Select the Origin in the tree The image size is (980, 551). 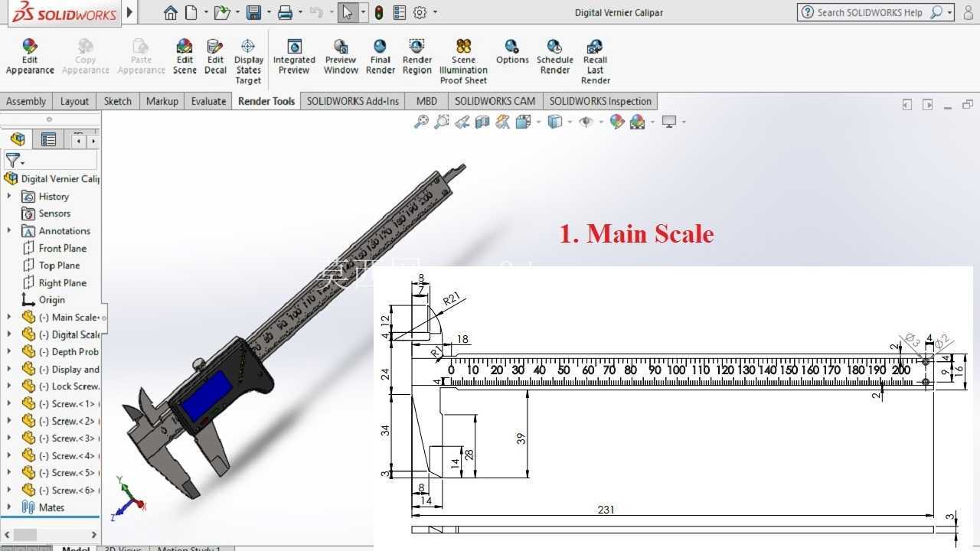44,299
